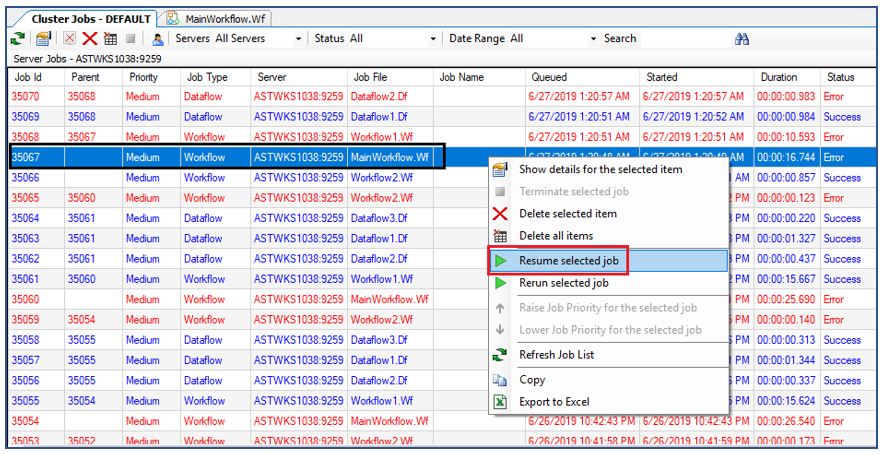Image resolution: width=883 pixels, height=455 pixels.
Task: Click the Export to Excel icon in menu
Action: click(x=501, y=402)
